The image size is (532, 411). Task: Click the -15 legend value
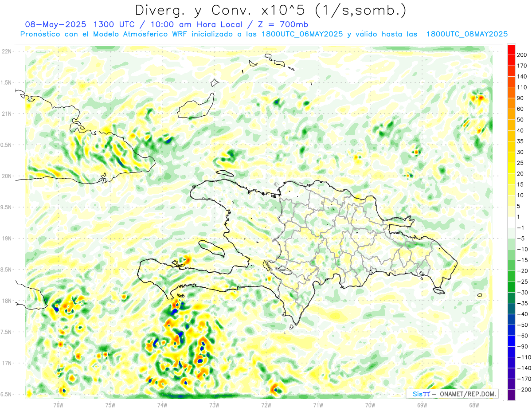[523, 260]
